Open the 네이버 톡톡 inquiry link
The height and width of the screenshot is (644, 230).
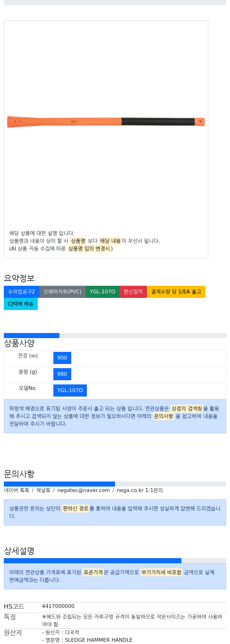(x=17, y=490)
